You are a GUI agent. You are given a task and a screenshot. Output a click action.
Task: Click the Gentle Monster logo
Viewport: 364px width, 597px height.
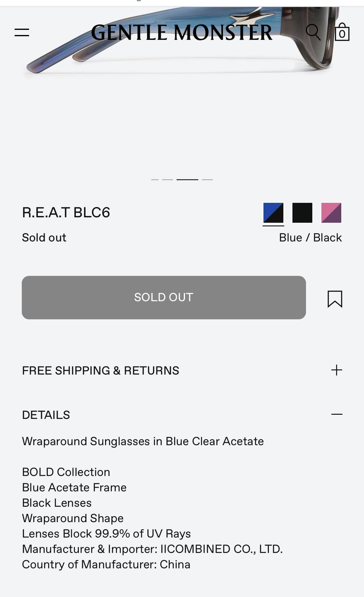(181, 33)
